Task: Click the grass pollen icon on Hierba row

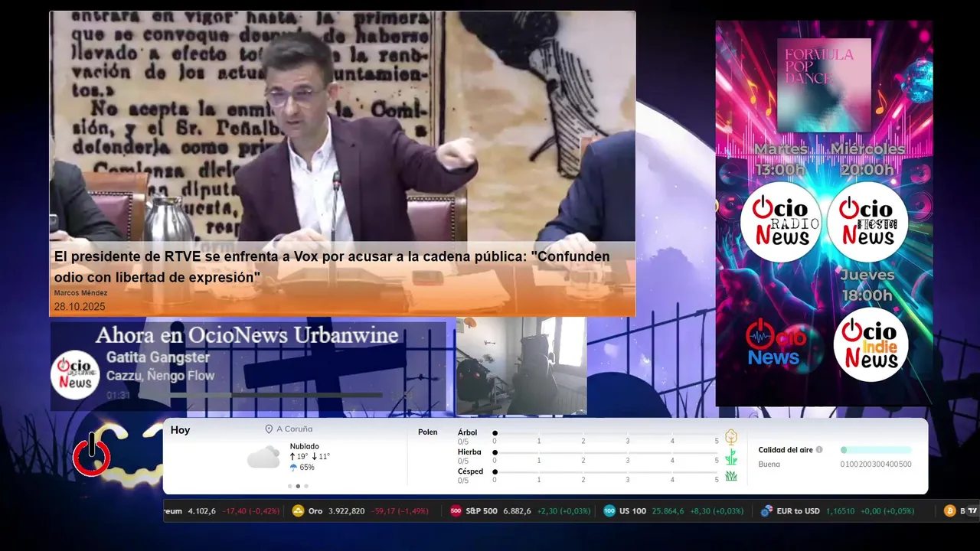Action: [731, 457]
